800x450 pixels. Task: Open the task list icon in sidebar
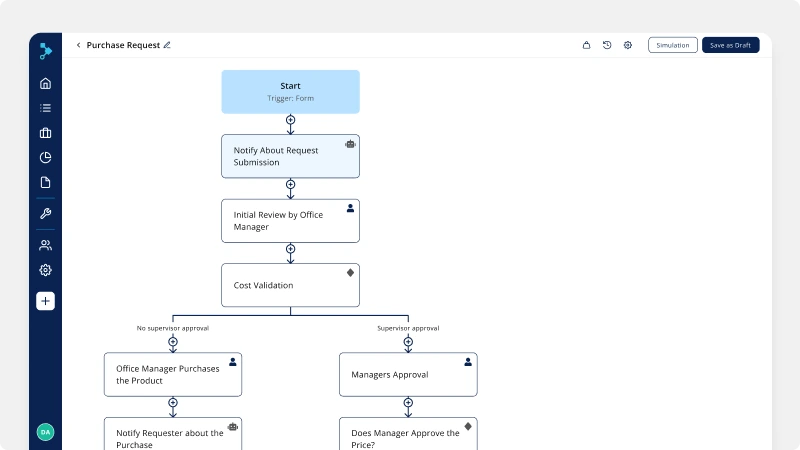(x=45, y=108)
